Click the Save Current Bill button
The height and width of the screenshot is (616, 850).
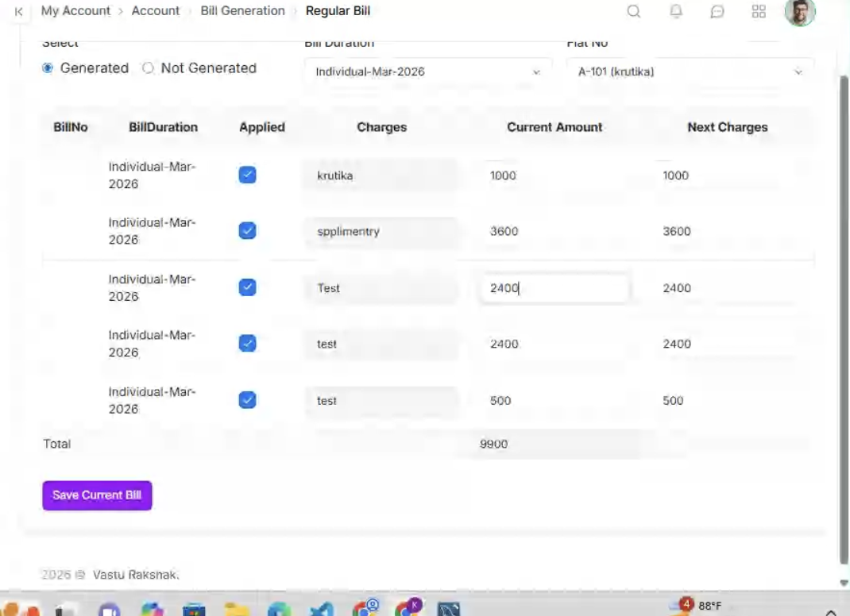tap(97, 495)
